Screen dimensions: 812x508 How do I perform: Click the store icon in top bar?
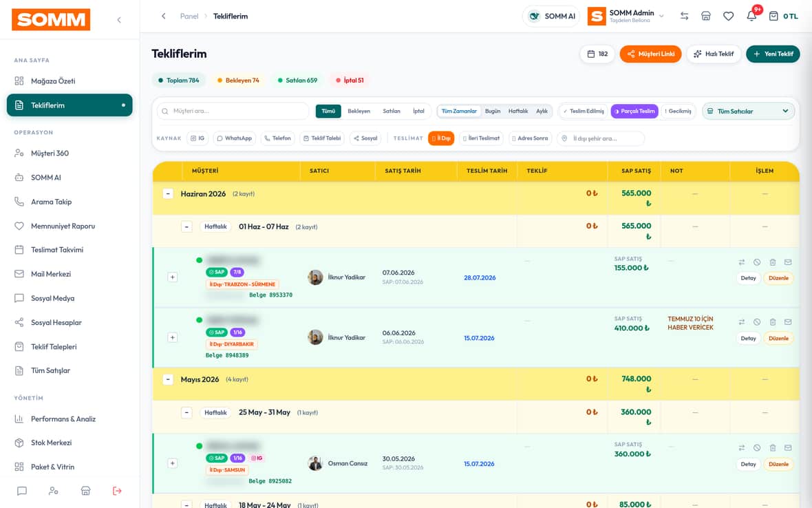[x=706, y=16]
